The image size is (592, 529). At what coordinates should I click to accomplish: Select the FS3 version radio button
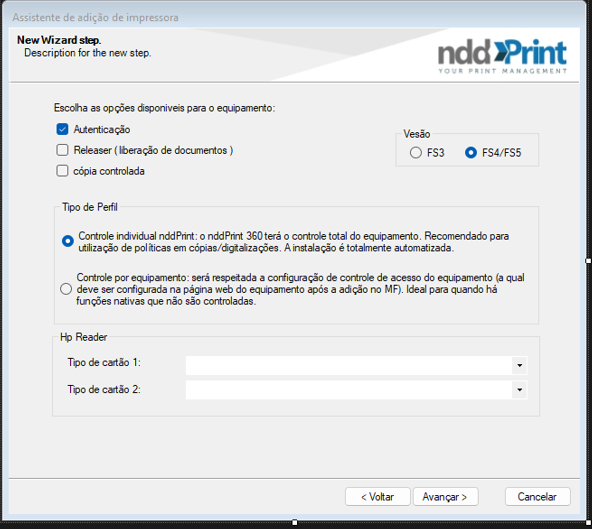coord(416,153)
